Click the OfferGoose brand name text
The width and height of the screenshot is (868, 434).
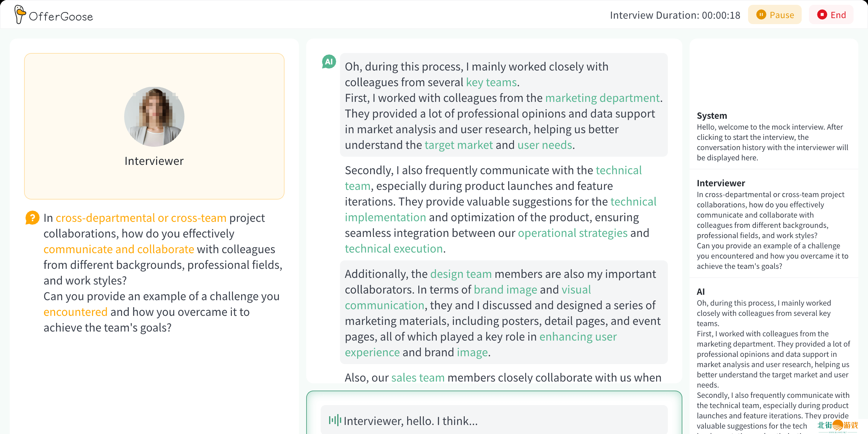(61, 16)
